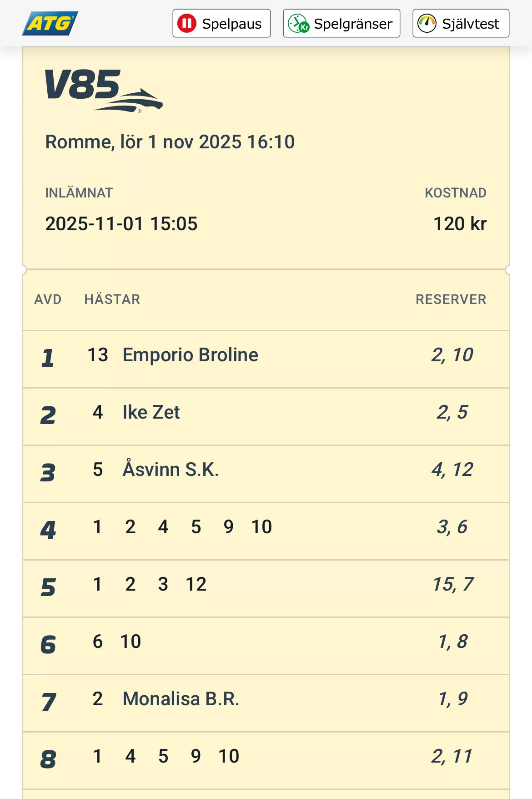
Task: Click the race 8 number icon
Action: pos(48,759)
